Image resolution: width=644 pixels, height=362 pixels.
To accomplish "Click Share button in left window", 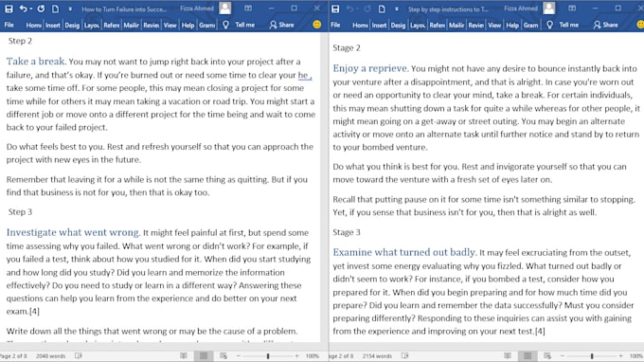I will pyautogui.click(x=282, y=25).
